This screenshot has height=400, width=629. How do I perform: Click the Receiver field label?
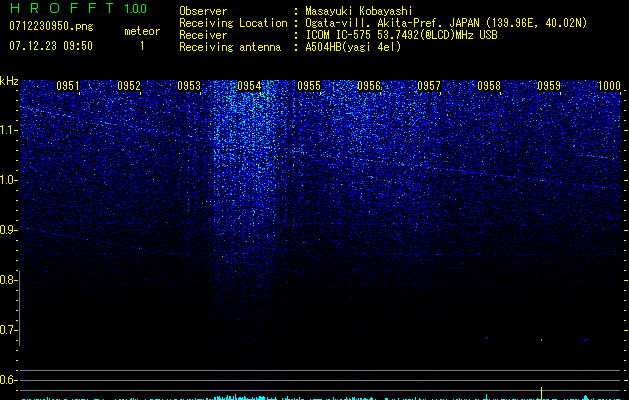click(x=203, y=35)
